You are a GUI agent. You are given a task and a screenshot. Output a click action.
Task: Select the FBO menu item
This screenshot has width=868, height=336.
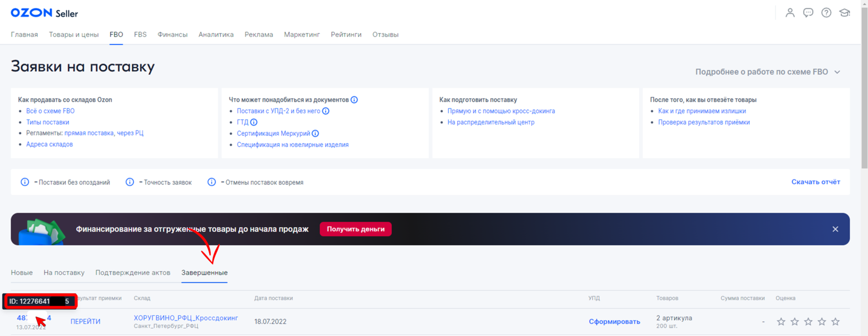tap(116, 35)
